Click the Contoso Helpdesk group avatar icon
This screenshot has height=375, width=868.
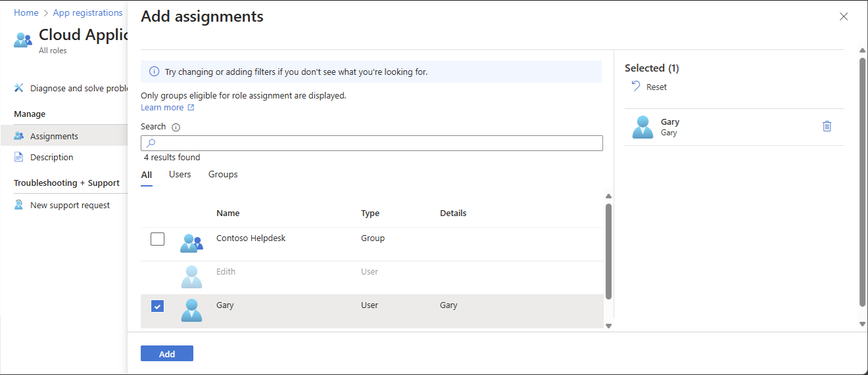191,243
